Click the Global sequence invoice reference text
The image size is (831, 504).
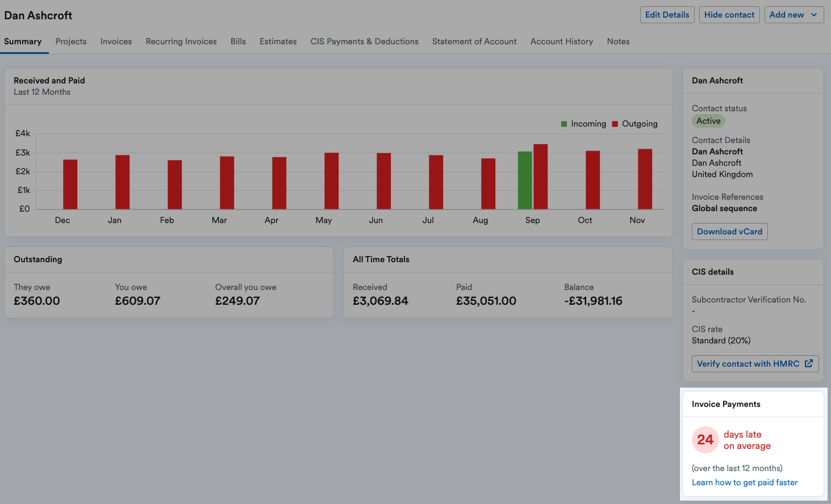(x=725, y=208)
